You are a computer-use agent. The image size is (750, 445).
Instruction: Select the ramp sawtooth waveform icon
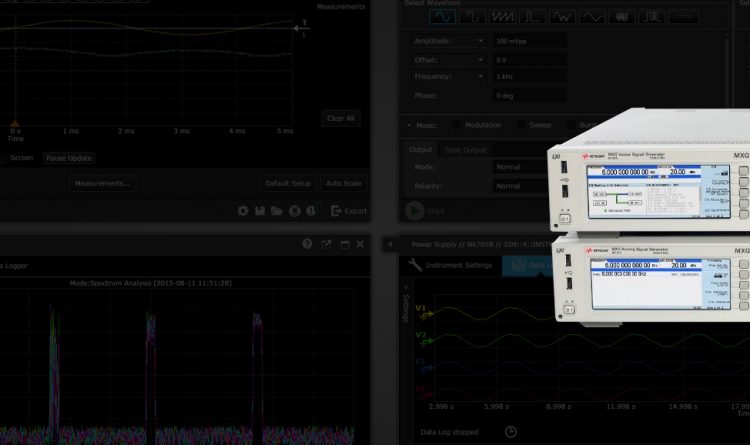[x=502, y=17]
